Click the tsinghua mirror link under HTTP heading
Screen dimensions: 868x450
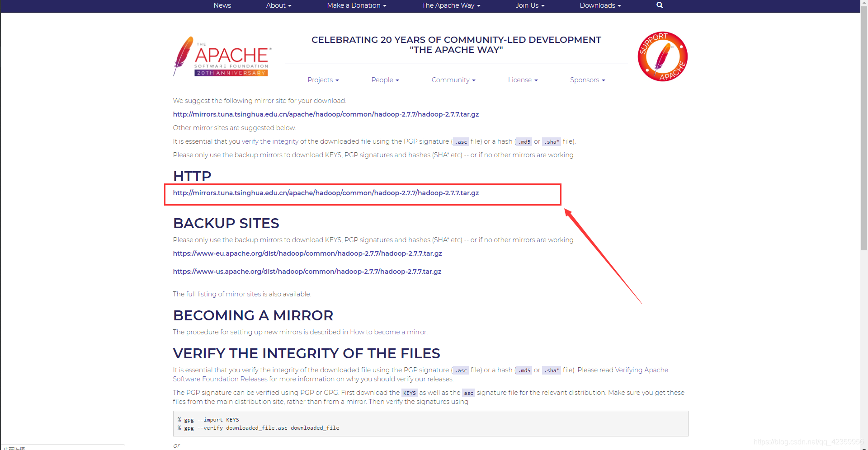[x=325, y=193]
